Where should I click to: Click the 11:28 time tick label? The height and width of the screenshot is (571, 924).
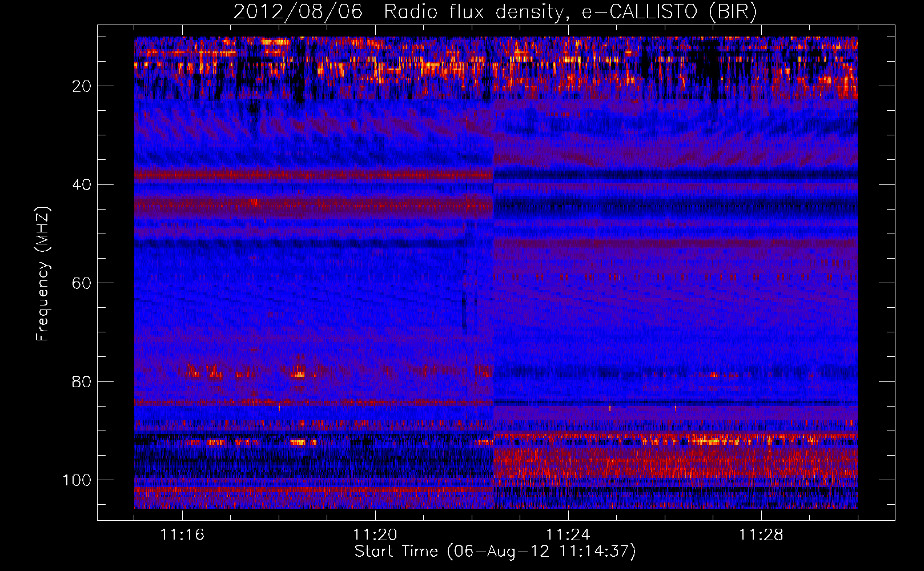[x=761, y=534]
